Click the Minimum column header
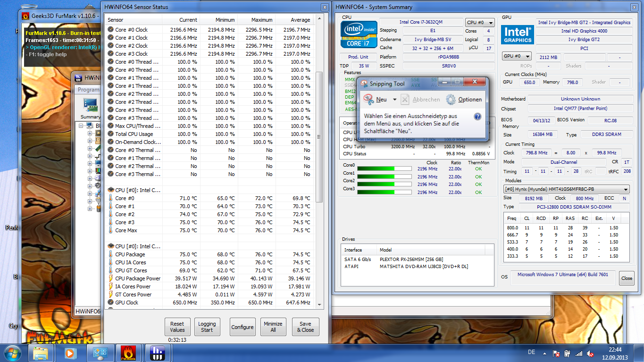Image resolution: width=644 pixels, height=362 pixels. point(218,20)
